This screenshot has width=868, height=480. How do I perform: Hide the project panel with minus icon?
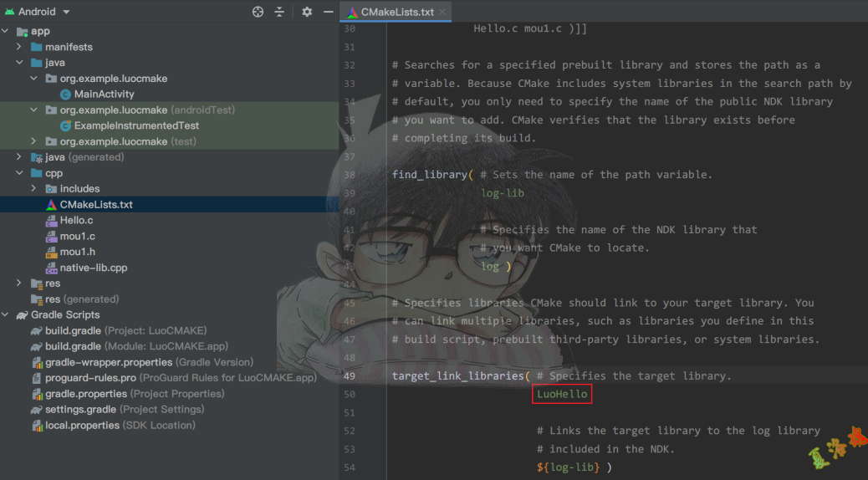click(x=328, y=12)
